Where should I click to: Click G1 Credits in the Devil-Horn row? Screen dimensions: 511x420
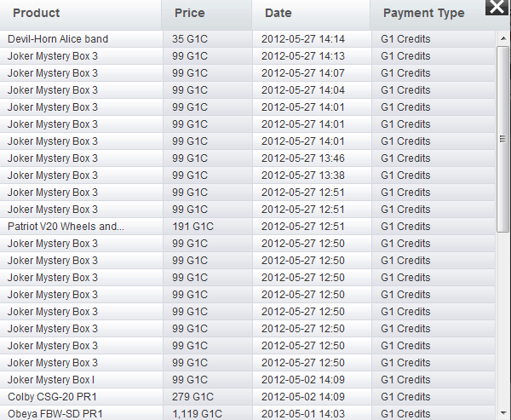405,39
